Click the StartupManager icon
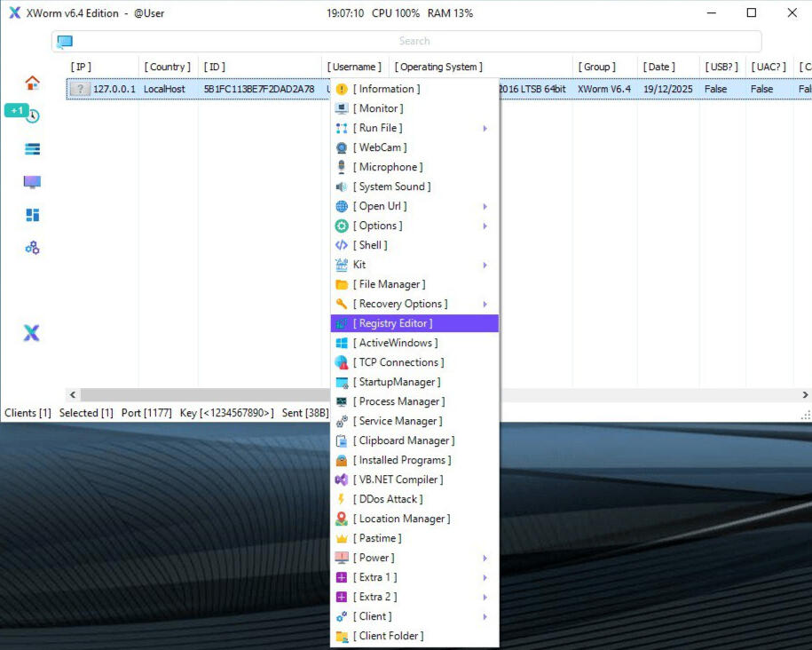 pyautogui.click(x=342, y=382)
